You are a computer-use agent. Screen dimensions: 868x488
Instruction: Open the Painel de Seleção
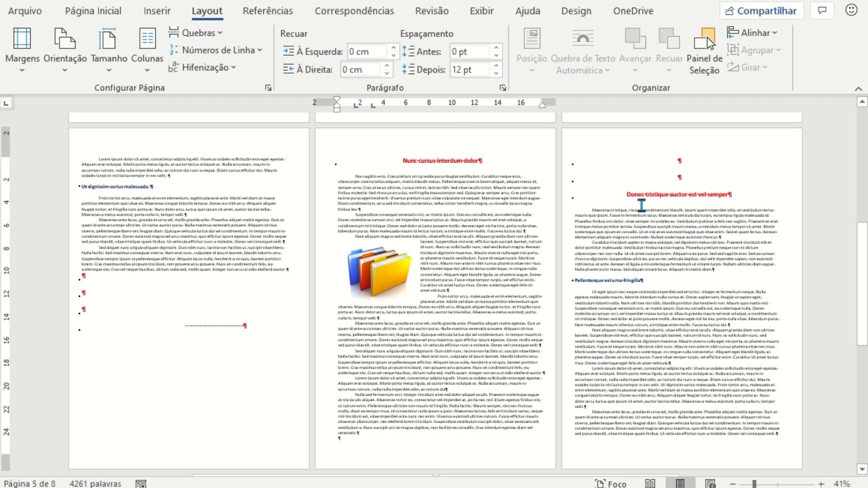(x=705, y=52)
